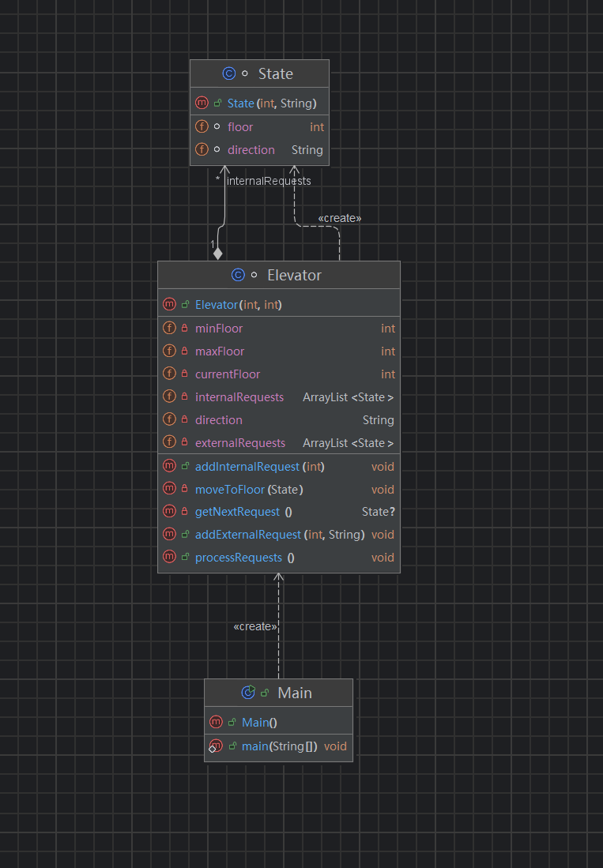This screenshot has height=868, width=603.
Task: Click the class icon beside State title
Action: 228,73
